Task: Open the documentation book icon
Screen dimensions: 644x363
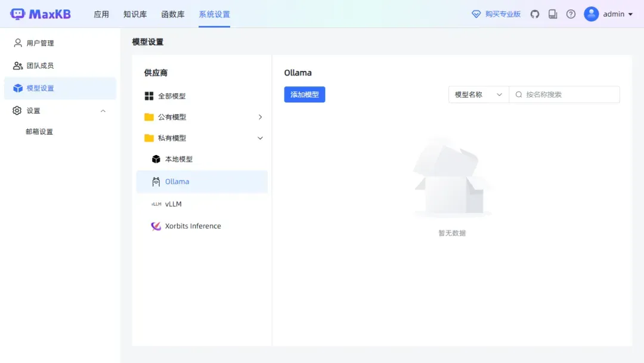Action: (553, 14)
